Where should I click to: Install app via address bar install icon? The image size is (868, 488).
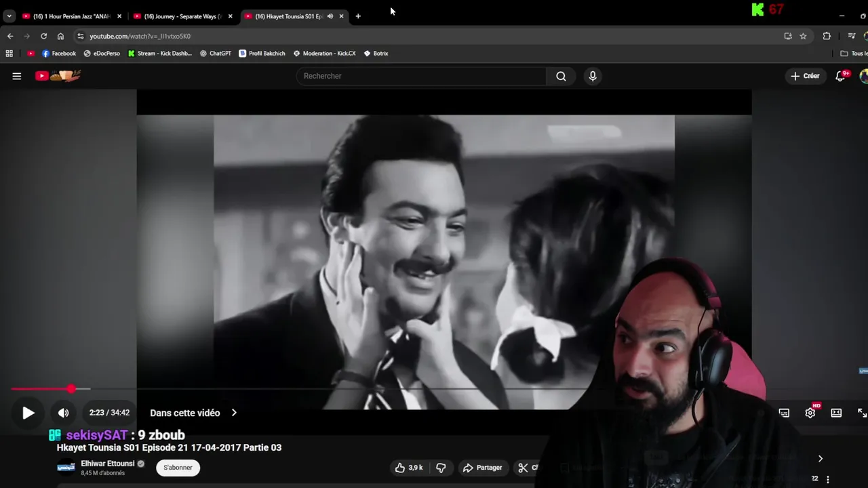pyautogui.click(x=788, y=36)
